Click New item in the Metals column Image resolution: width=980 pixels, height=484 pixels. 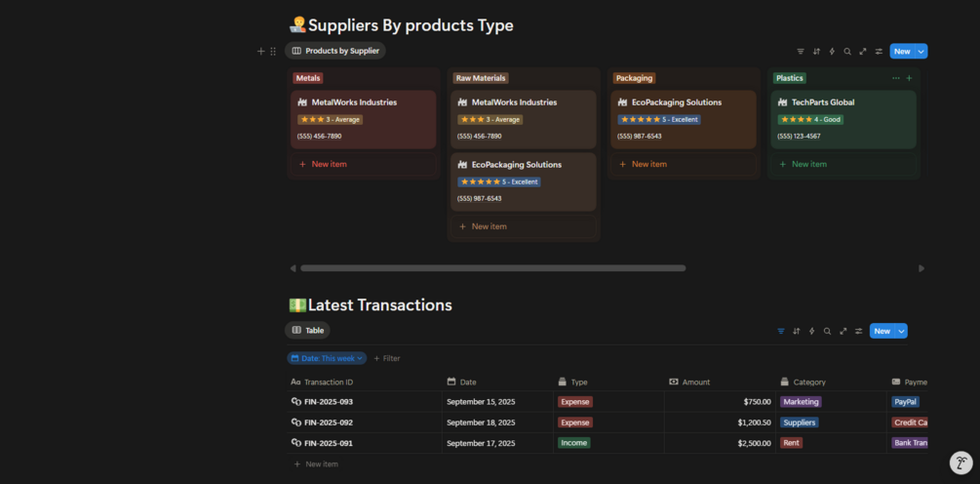(328, 164)
